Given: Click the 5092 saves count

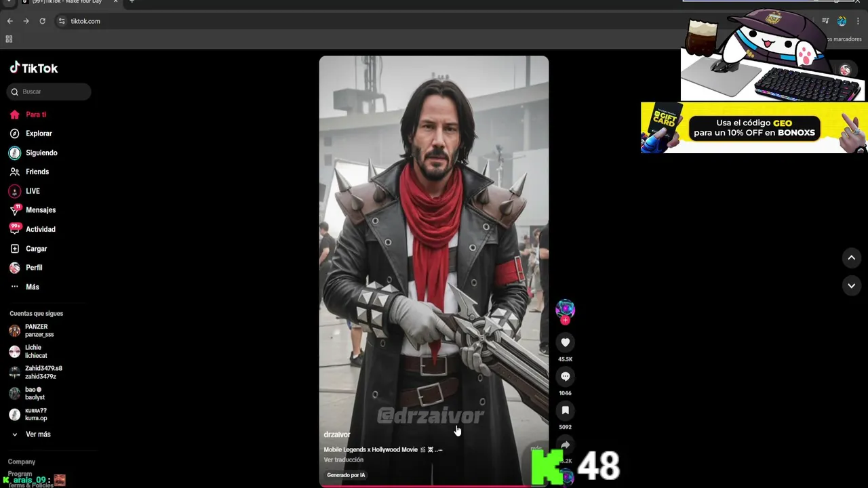Looking at the screenshot, I should (x=565, y=427).
